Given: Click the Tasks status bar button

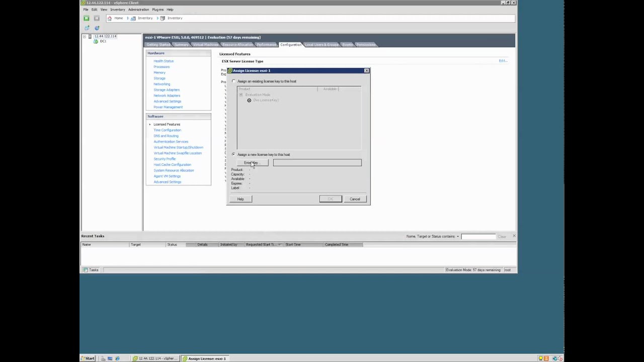Looking at the screenshot, I should pos(91,270).
